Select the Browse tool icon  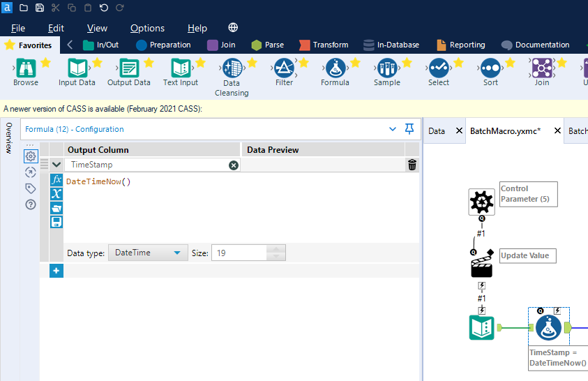click(26, 68)
